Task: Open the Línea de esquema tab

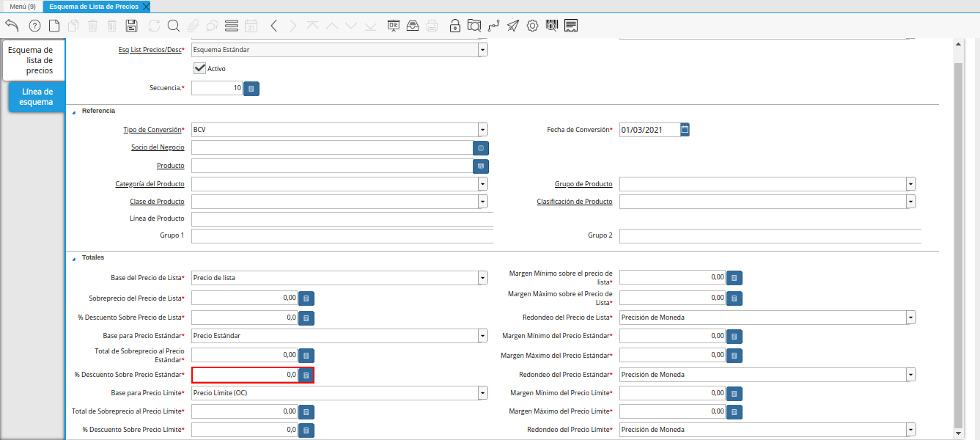Action: pyautogui.click(x=37, y=97)
